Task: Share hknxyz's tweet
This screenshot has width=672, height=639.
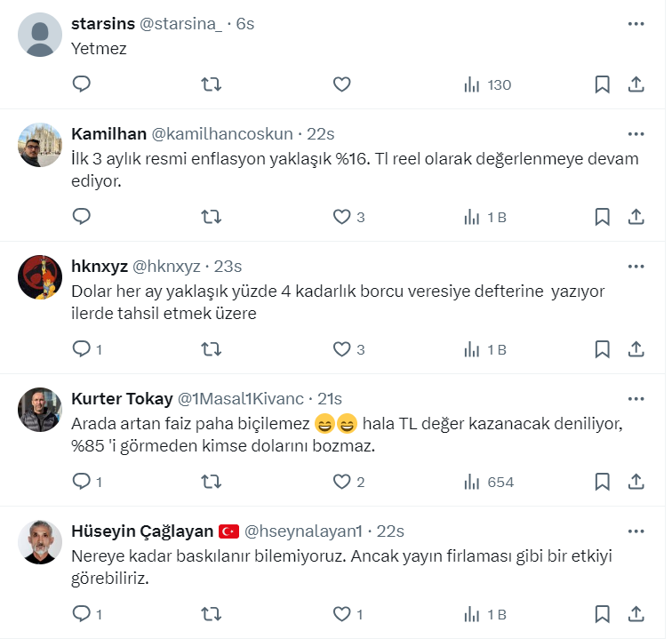Action: point(636,349)
